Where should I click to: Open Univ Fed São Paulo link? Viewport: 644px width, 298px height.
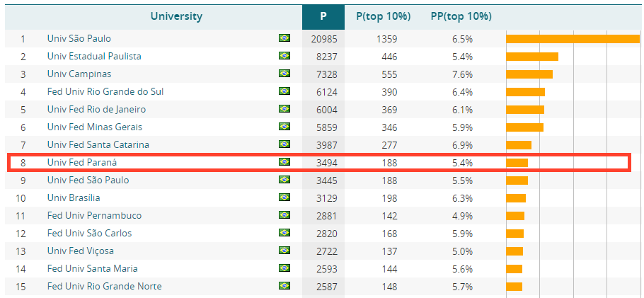pos(88,180)
